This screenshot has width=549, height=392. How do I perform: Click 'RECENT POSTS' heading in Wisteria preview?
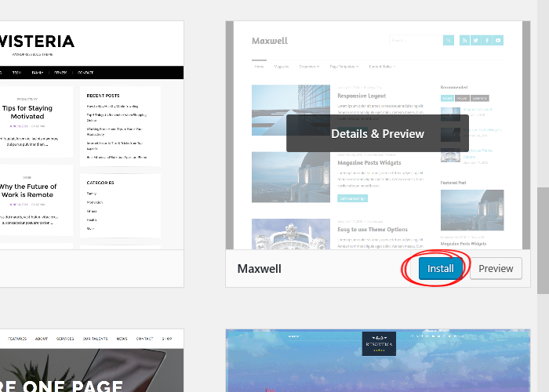point(103,96)
